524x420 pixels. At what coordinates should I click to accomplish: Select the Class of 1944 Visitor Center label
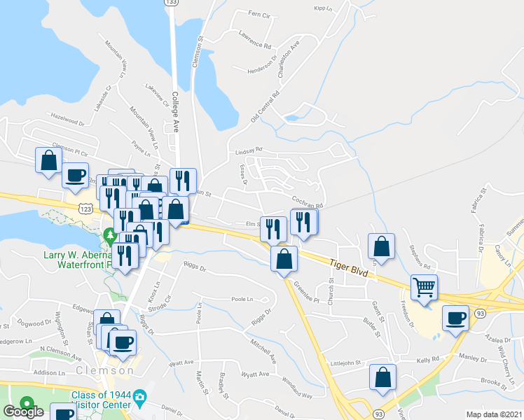coord(102,400)
